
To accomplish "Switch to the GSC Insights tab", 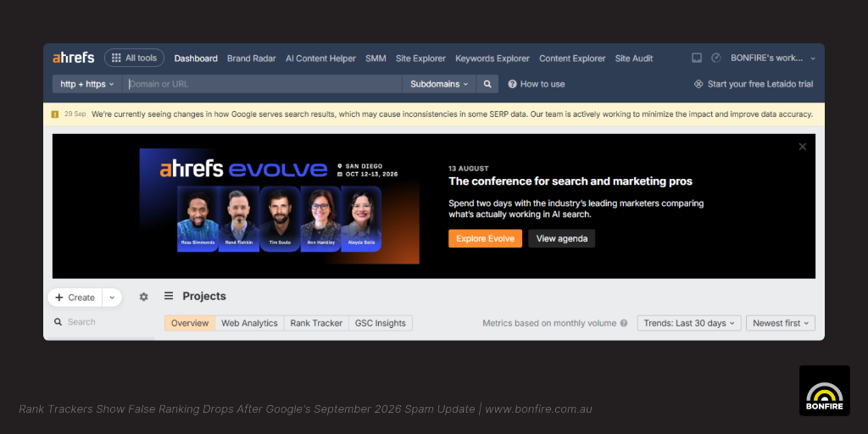I will (x=381, y=323).
